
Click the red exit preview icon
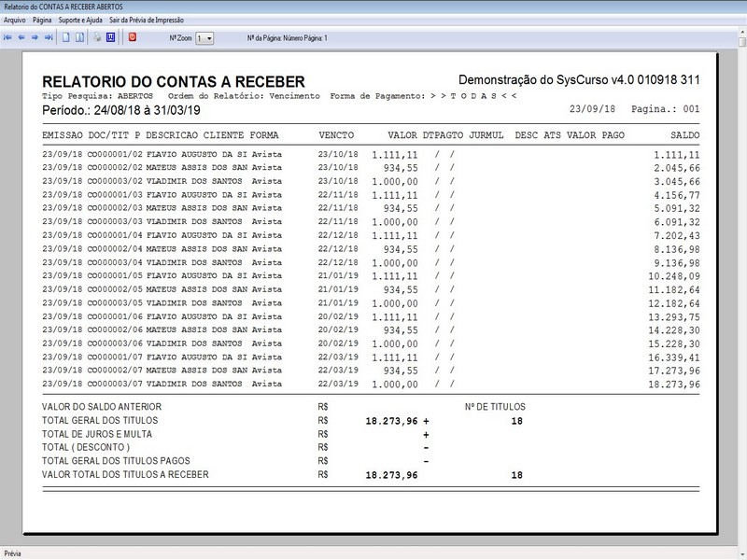[133, 37]
